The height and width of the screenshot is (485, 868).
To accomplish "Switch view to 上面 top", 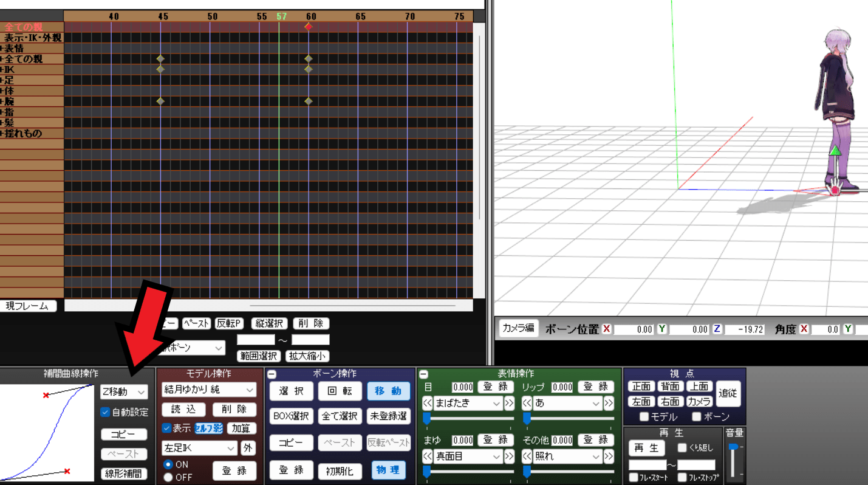I will click(699, 387).
